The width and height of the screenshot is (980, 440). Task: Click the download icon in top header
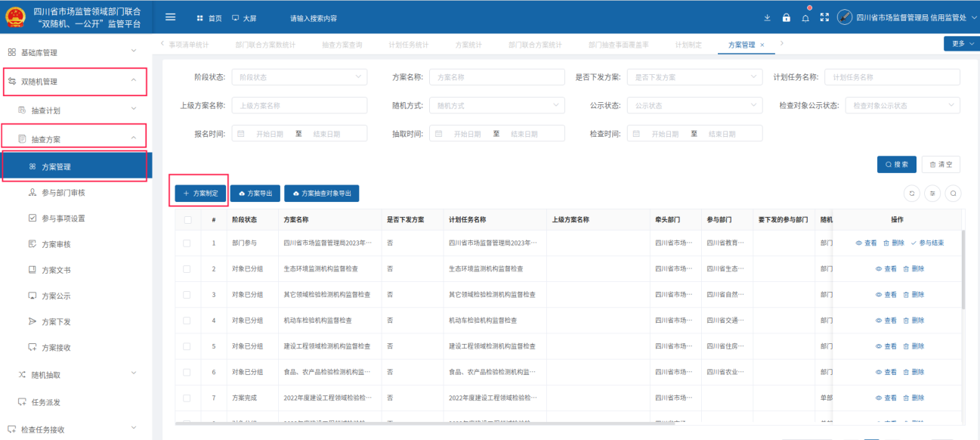click(x=768, y=18)
